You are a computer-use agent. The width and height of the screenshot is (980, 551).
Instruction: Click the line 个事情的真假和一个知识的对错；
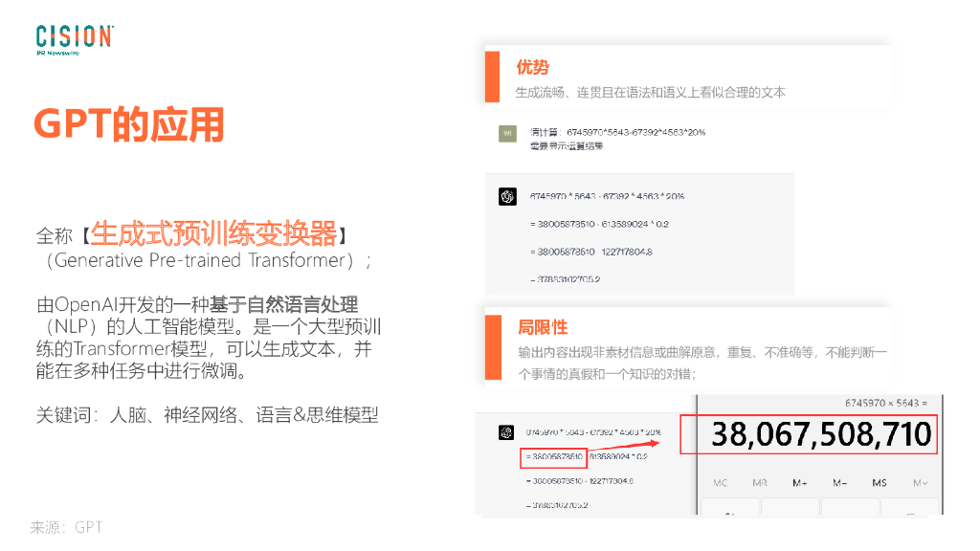coord(607,374)
